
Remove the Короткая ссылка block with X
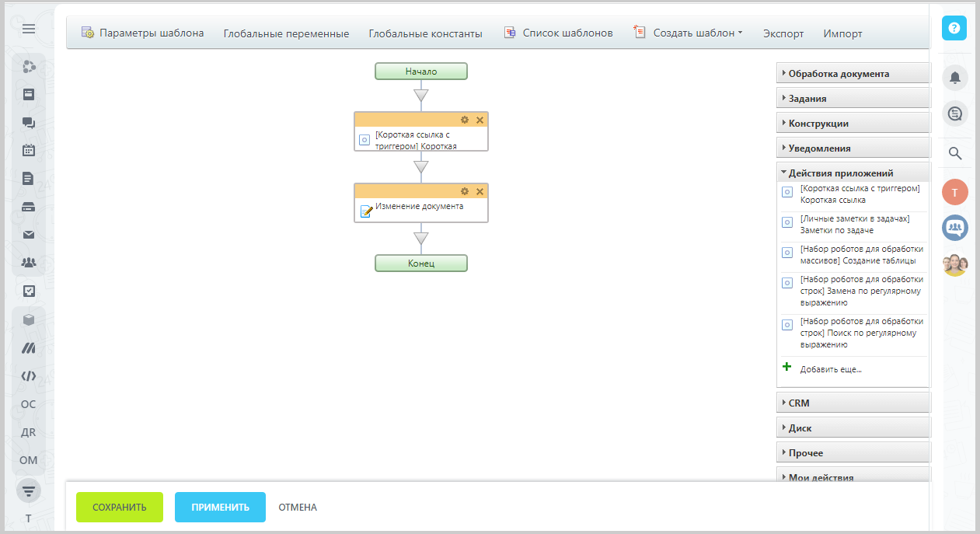pyautogui.click(x=480, y=120)
